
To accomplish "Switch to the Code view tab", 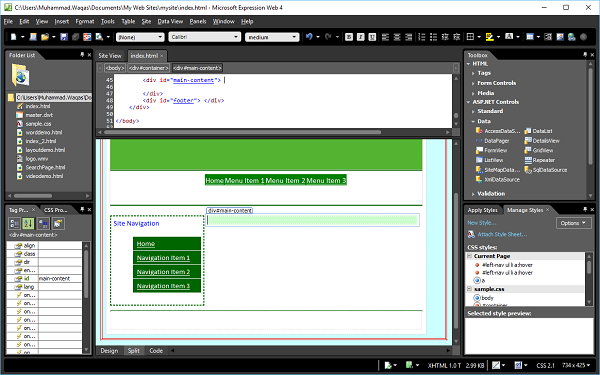I will pyautogui.click(x=156, y=351).
